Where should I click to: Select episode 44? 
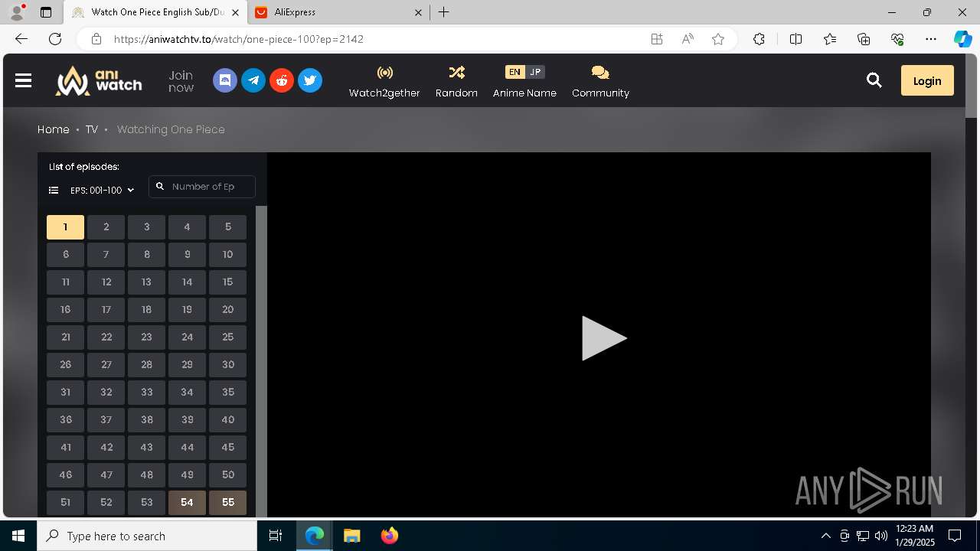pos(187,447)
